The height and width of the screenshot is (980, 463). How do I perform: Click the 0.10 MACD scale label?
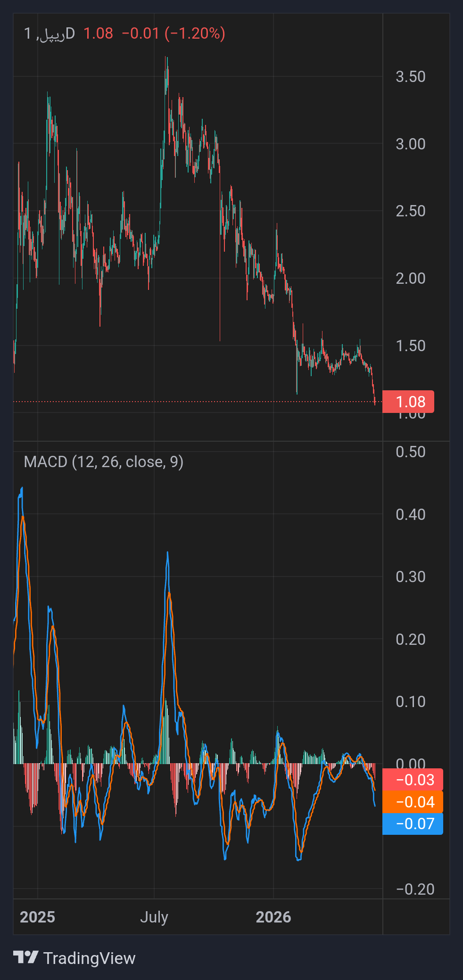coord(411,701)
